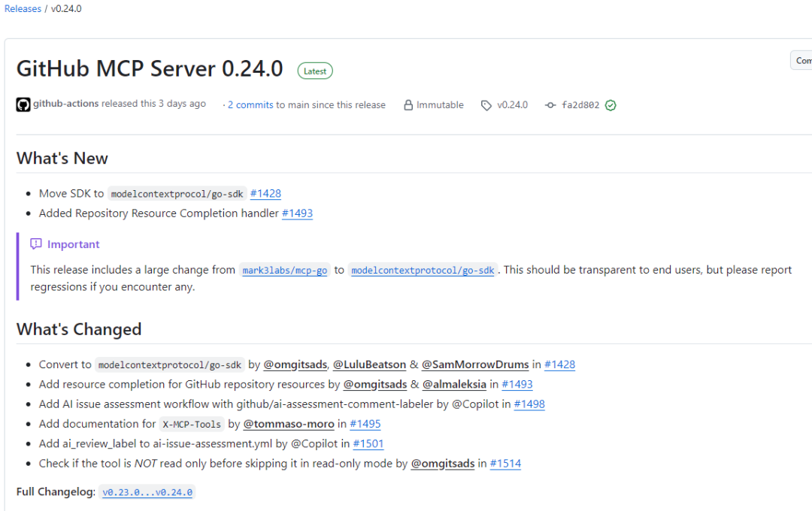Visit the @SamMorrowDrums profile link
Screen dimensions: 812x511
tap(475, 364)
